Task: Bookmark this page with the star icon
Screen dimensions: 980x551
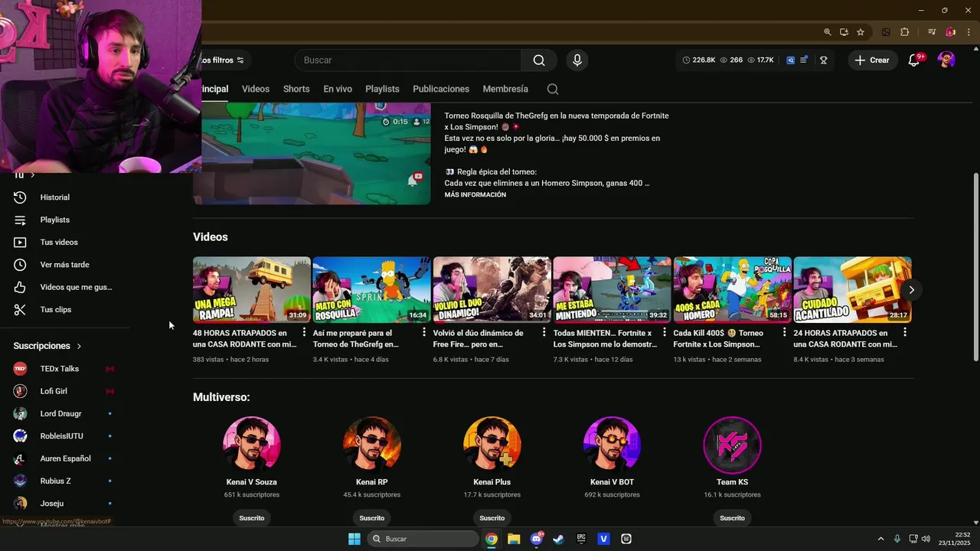Action: coord(861,32)
